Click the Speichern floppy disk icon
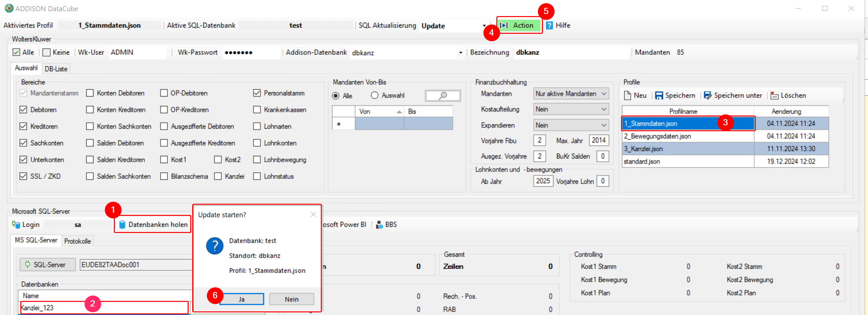 tap(659, 96)
